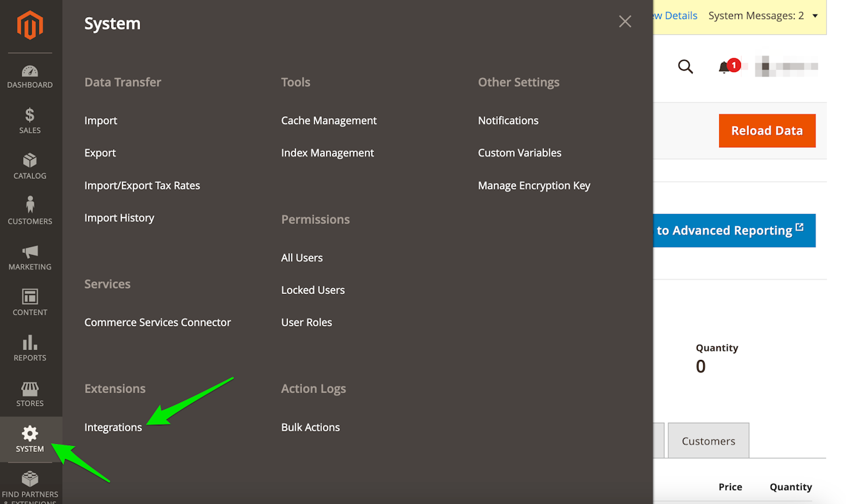Image resolution: width=846 pixels, height=504 pixels.
Task: Switch to the Customers tab
Action: (x=708, y=441)
